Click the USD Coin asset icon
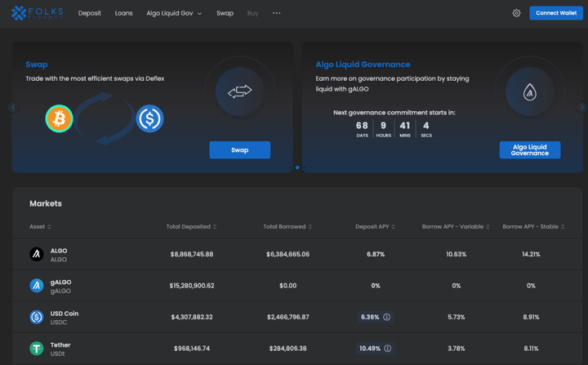The height and width of the screenshot is (365, 588). click(x=37, y=317)
